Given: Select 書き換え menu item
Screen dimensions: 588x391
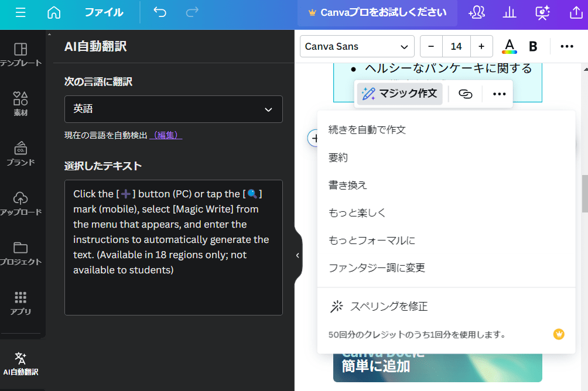Looking at the screenshot, I should pyautogui.click(x=446, y=185).
